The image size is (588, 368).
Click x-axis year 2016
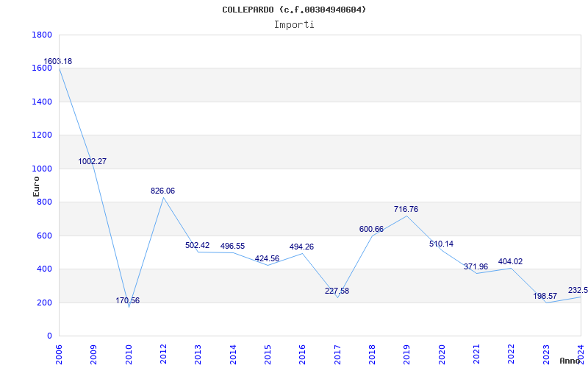pos(302,354)
